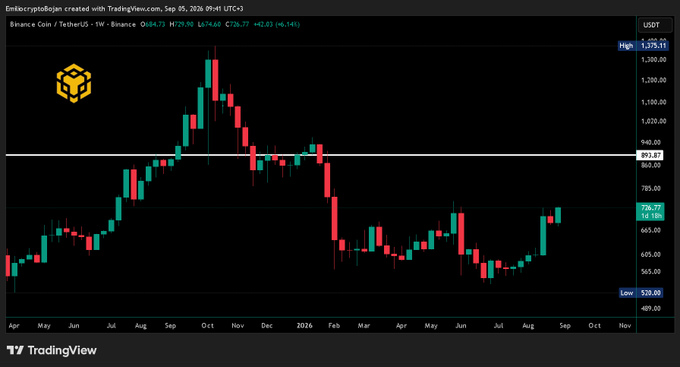Click the Feb label on time axis
Viewport: 680px width, 367px height.
click(x=334, y=325)
